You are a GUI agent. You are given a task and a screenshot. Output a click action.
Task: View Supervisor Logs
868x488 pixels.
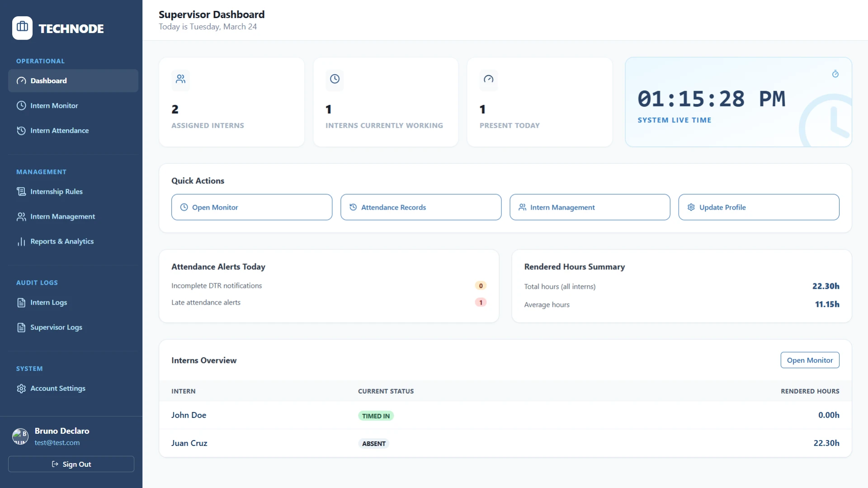click(73, 328)
